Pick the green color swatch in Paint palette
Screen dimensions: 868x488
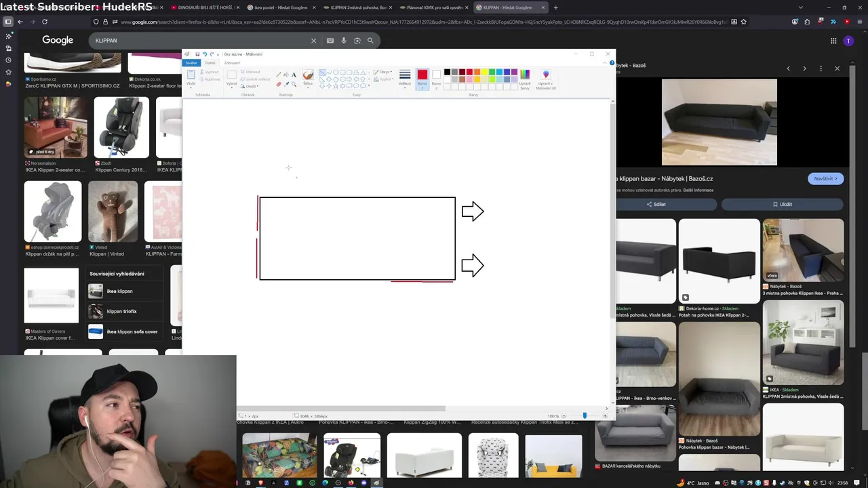[492, 72]
